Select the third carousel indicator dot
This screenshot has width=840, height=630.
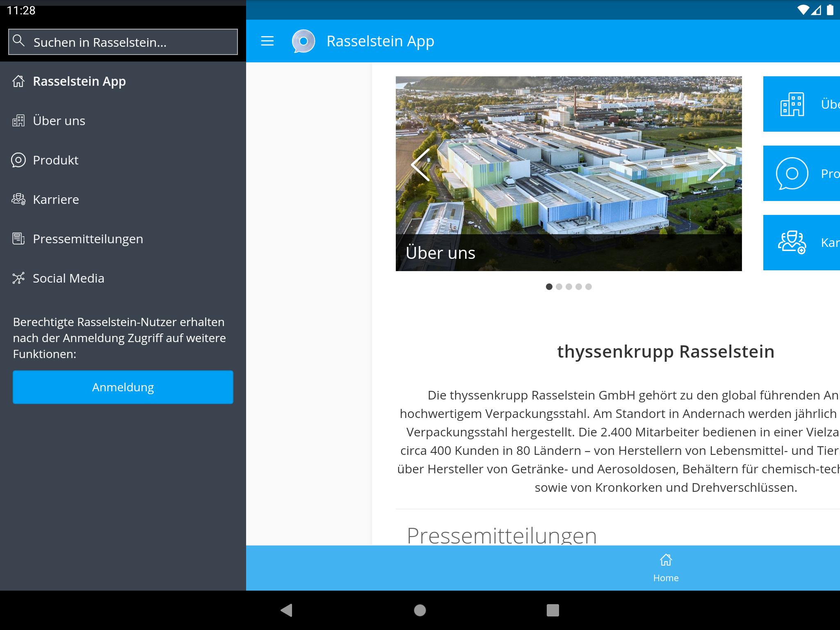569,287
